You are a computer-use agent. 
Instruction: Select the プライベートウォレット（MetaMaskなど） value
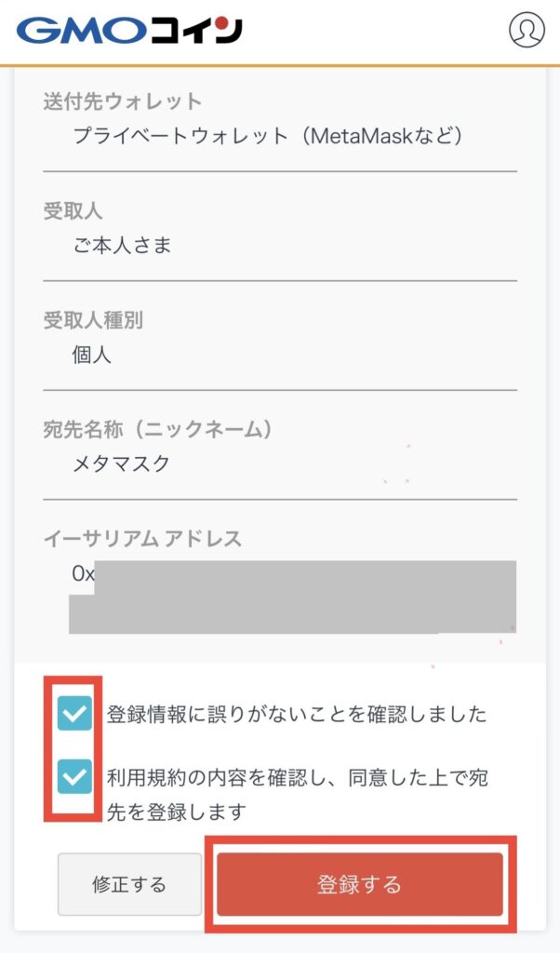click(x=267, y=136)
